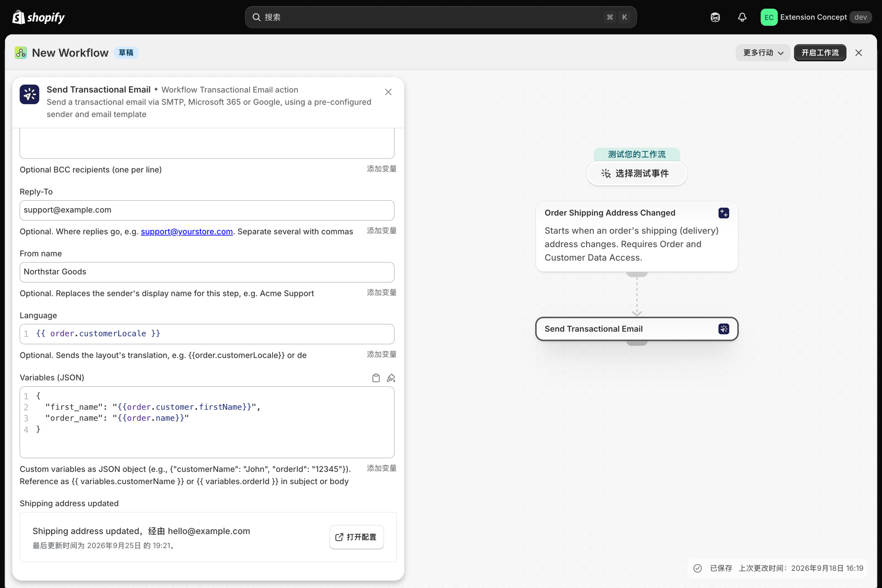882x588 pixels.
Task: Focus the Reply-To email field
Action: click(x=207, y=210)
